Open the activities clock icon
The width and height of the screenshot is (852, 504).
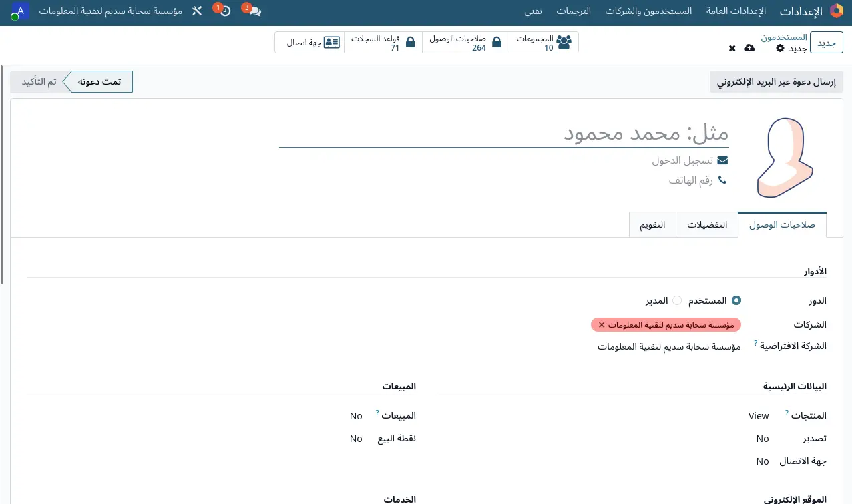(225, 11)
